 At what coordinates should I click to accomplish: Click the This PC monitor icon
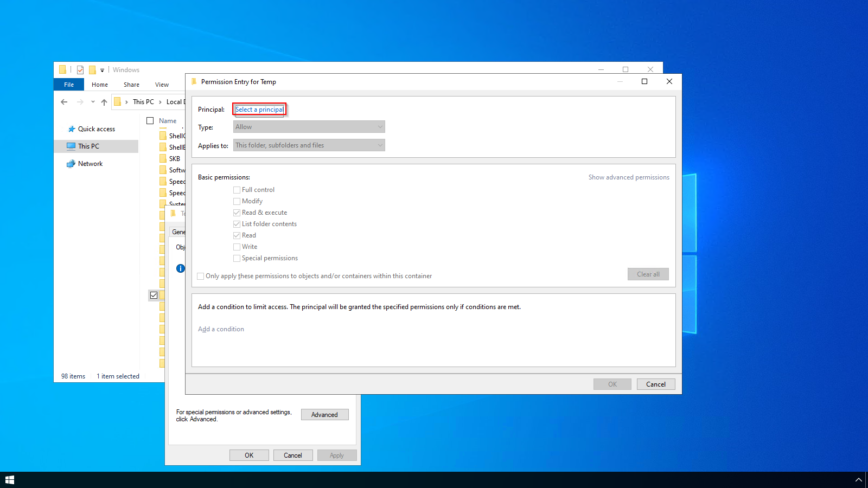pyautogui.click(x=71, y=146)
